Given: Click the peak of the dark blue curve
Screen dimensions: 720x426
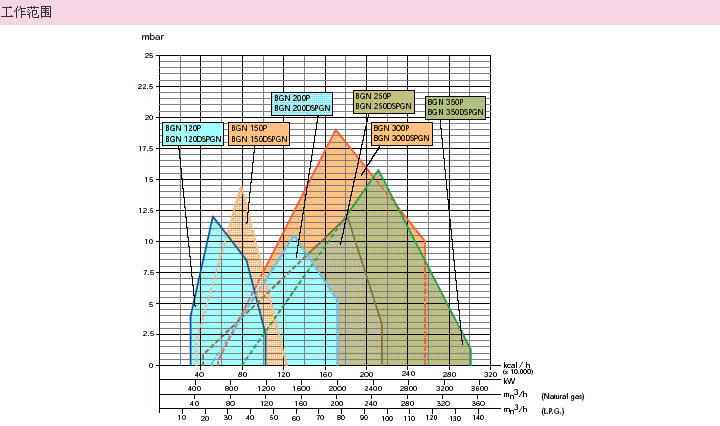Looking at the screenshot, I should pyautogui.click(x=212, y=216).
